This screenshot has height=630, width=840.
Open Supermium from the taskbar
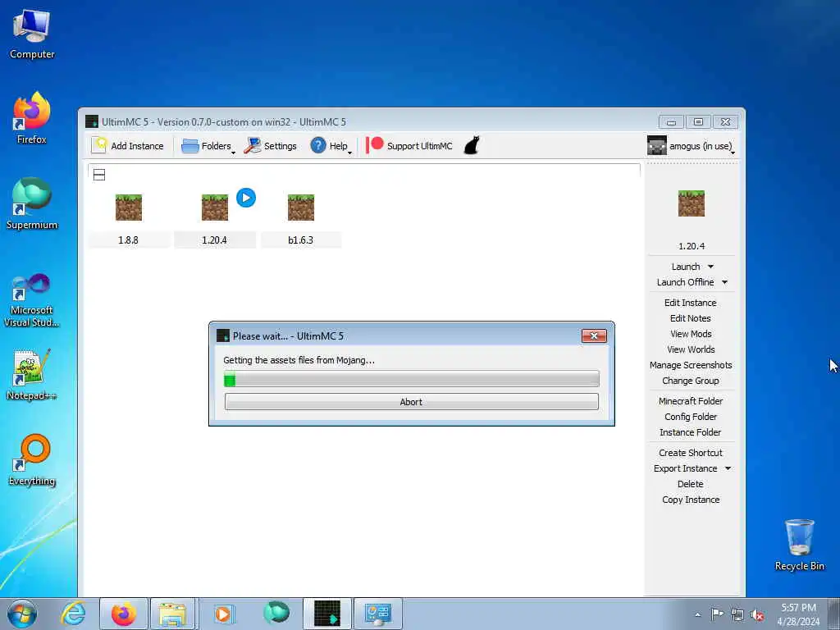276,613
